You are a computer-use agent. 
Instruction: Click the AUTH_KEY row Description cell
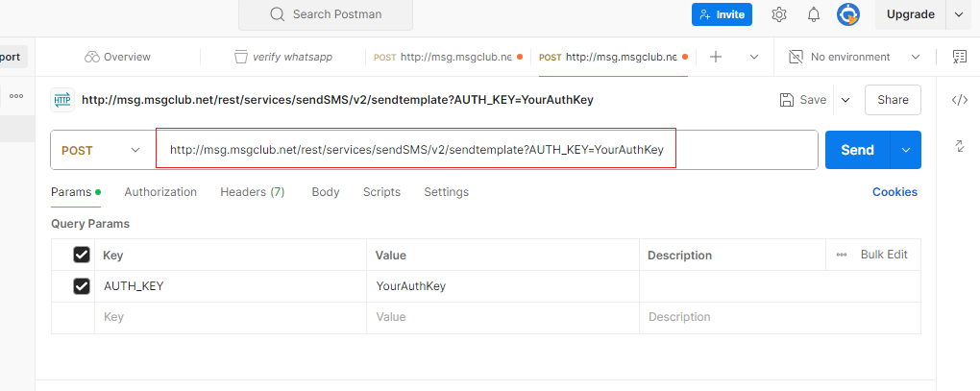pyautogui.click(x=780, y=286)
